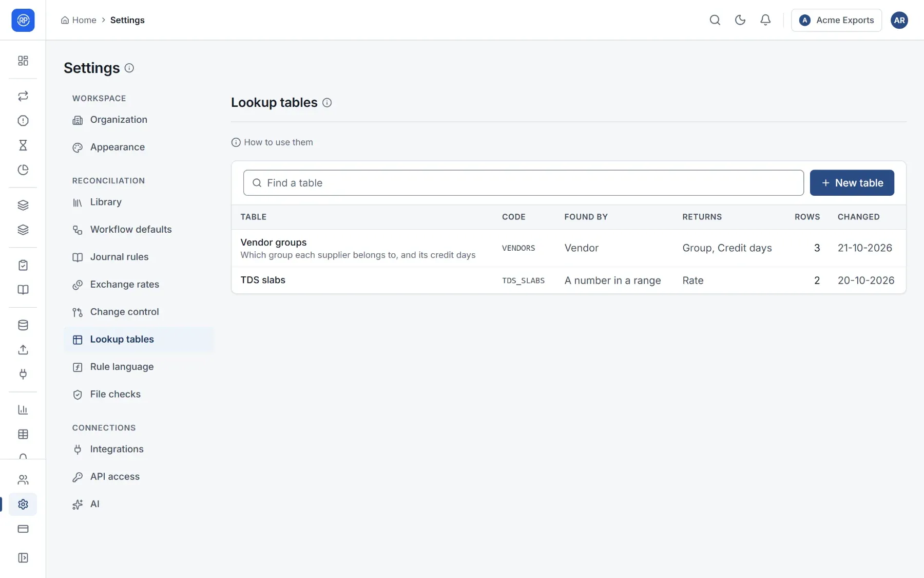Open Exchange rates settings
The image size is (924, 578).
139,285
